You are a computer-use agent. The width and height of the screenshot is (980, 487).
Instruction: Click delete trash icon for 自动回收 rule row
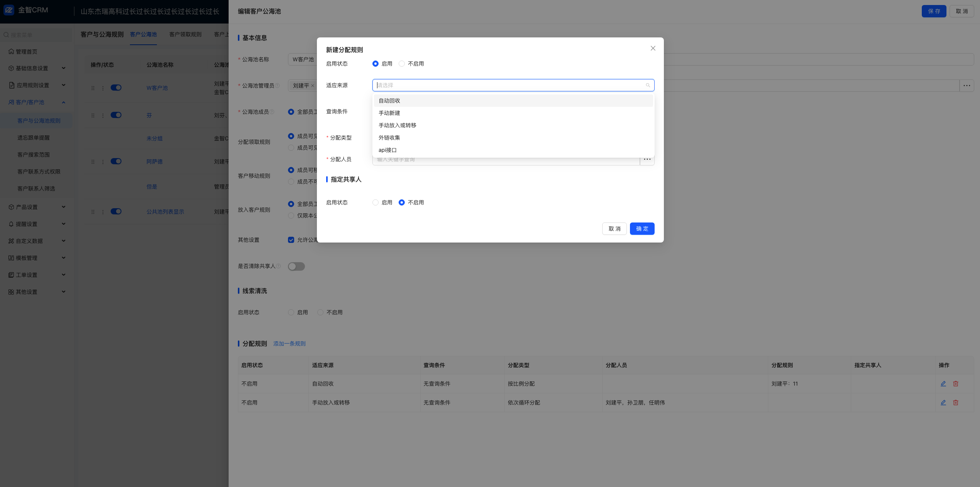(955, 384)
